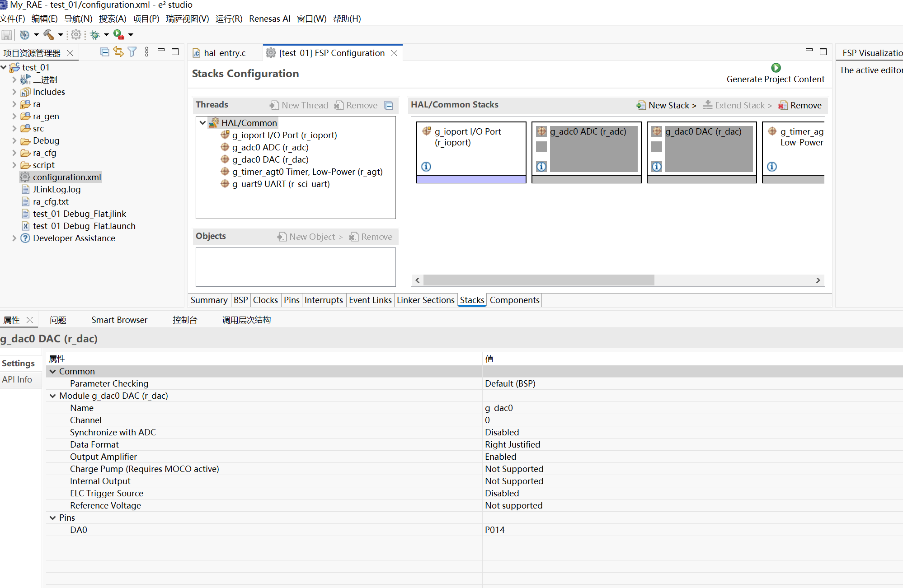Expand the src folder
Viewport: 903px width, 588px height.
tap(14, 128)
